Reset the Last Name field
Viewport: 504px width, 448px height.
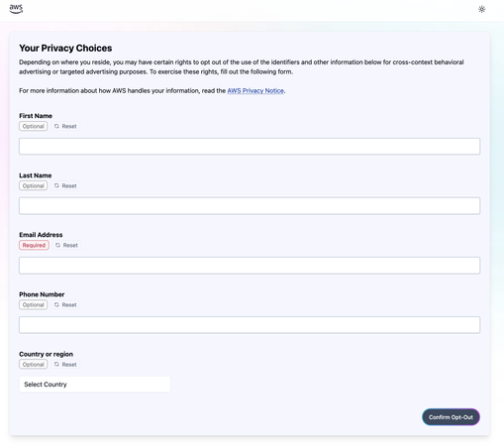click(65, 185)
